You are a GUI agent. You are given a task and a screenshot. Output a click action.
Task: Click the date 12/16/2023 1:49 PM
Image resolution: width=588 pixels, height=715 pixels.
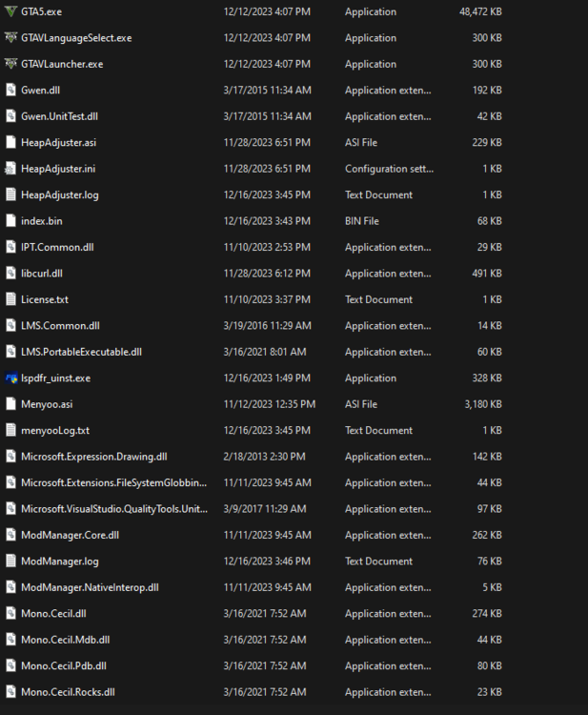(267, 378)
